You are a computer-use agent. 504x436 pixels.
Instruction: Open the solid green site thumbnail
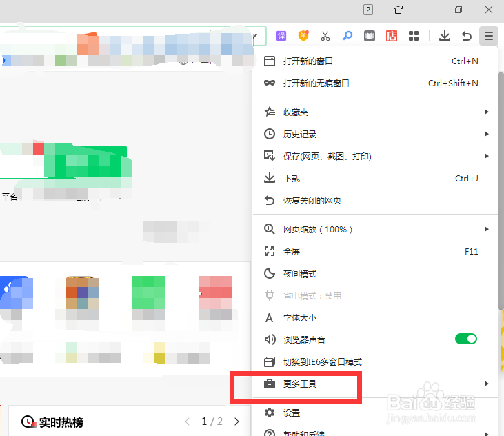[149, 293]
